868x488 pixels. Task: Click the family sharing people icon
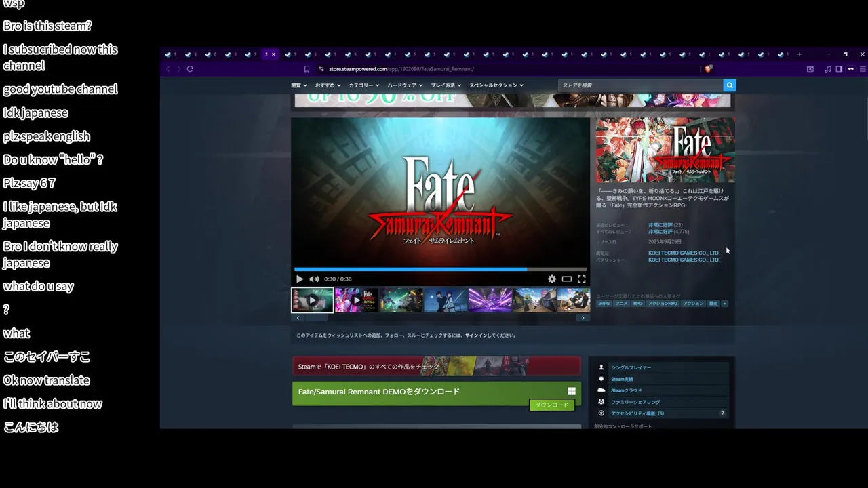[601, 402]
